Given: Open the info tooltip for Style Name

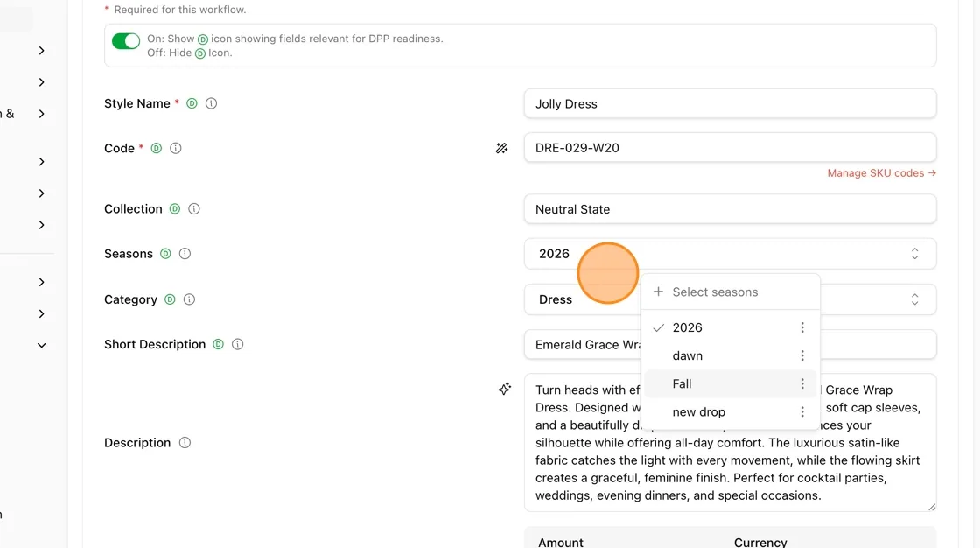Looking at the screenshot, I should [x=211, y=103].
